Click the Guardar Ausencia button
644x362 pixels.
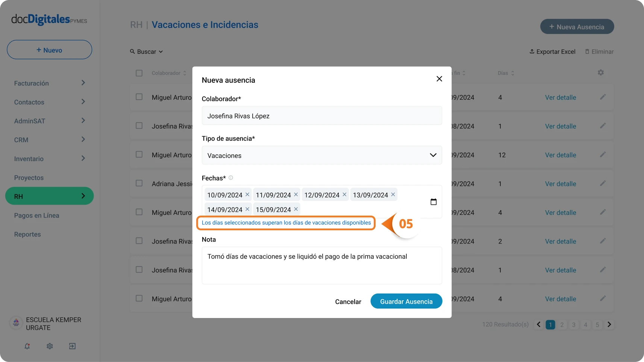click(x=406, y=301)
